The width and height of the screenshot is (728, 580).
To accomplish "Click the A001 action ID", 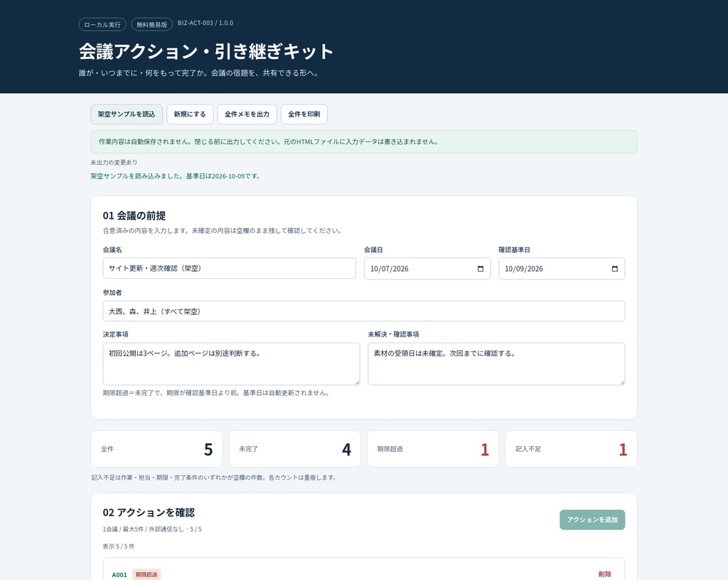I will (x=119, y=575).
